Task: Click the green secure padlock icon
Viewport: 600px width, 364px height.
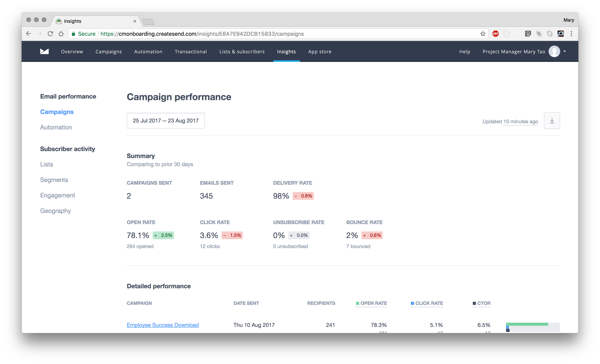Action: tap(73, 34)
